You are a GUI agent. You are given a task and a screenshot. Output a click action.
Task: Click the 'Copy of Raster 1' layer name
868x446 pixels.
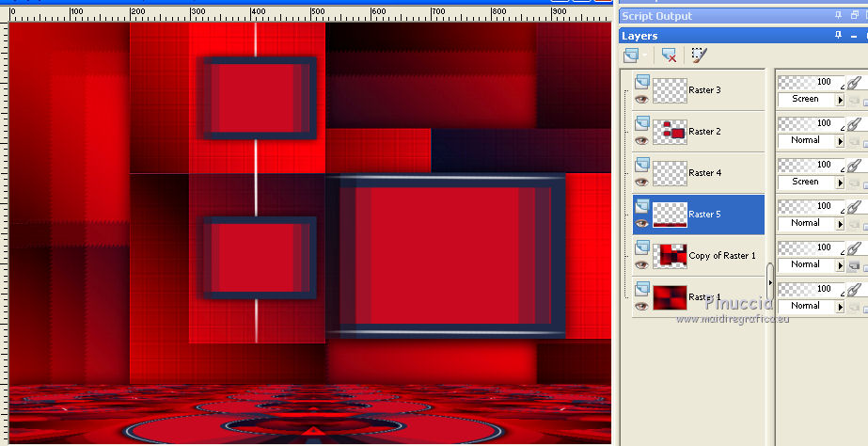coord(722,255)
